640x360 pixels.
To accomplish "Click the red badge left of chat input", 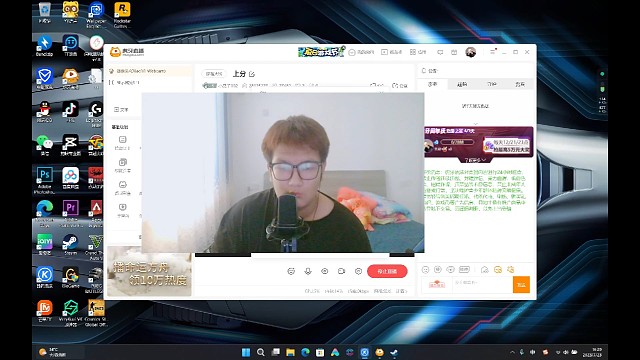I will click(x=437, y=284).
